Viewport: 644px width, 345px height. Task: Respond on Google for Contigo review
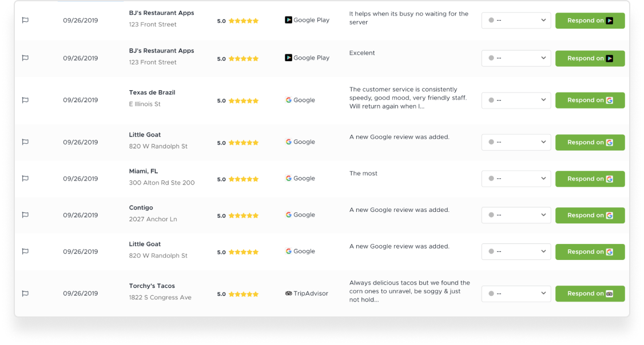pos(590,215)
